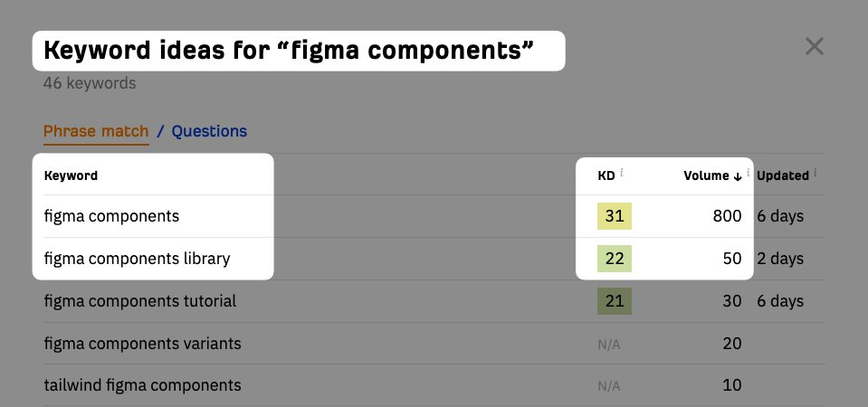Sort by Volume column arrow

pos(738,176)
